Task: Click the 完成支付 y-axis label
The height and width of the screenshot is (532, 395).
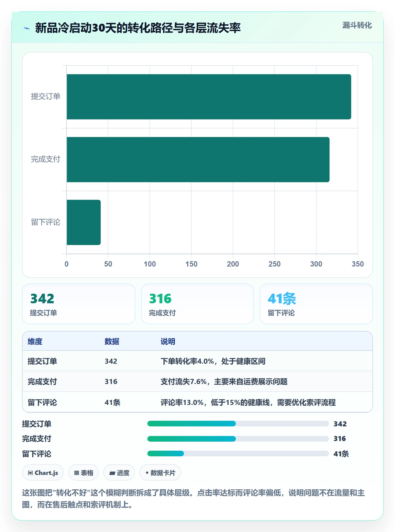Action: pyautogui.click(x=45, y=159)
